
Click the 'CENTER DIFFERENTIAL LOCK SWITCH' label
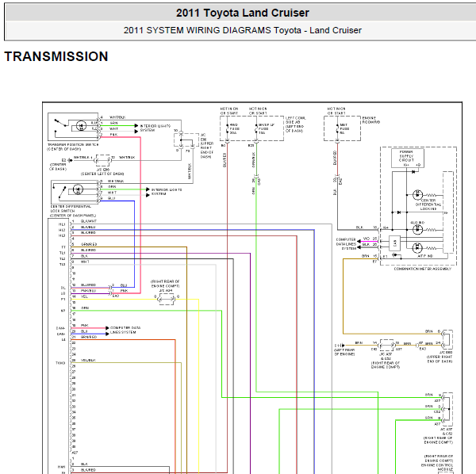click(x=71, y=208)
